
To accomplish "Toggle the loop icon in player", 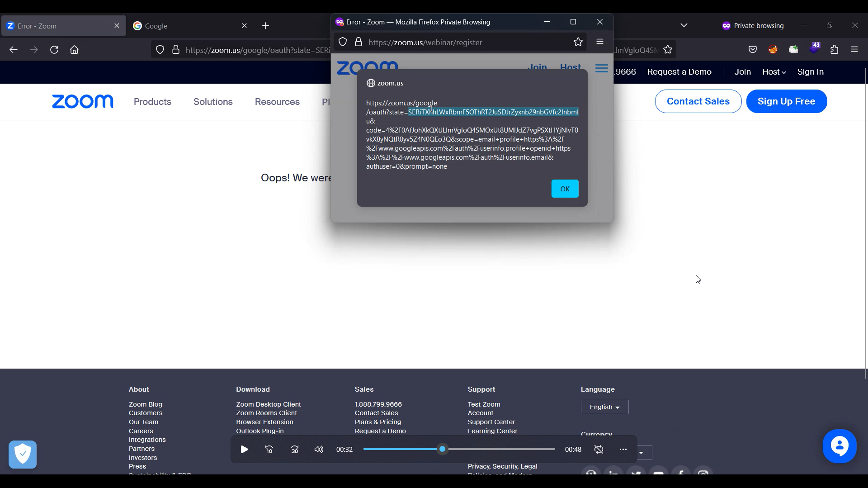I will tap(599, 449).
